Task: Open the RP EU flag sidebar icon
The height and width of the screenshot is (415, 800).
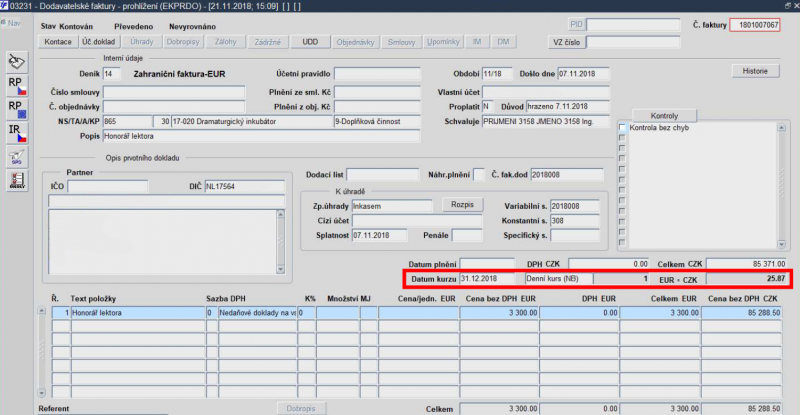Action: coord(16,109)
